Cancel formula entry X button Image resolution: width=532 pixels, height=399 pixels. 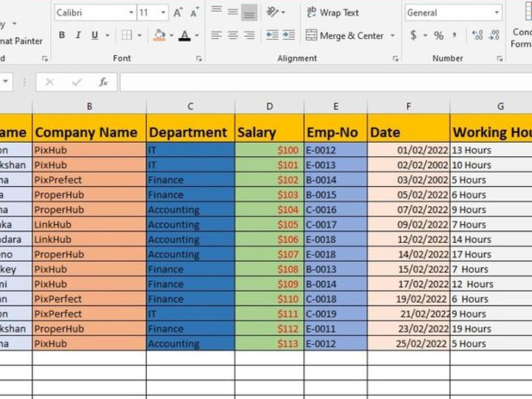50,82
